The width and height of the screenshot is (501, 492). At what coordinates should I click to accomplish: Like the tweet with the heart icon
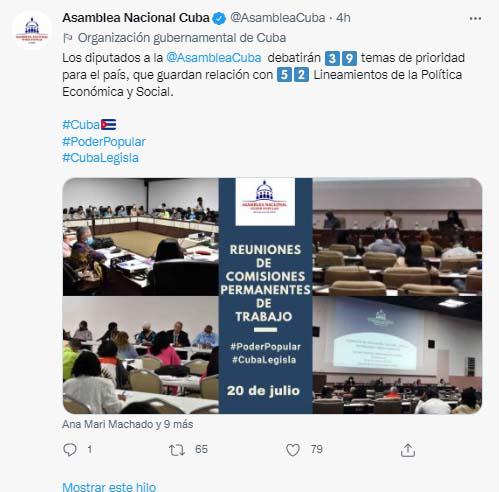coord(293,450)
